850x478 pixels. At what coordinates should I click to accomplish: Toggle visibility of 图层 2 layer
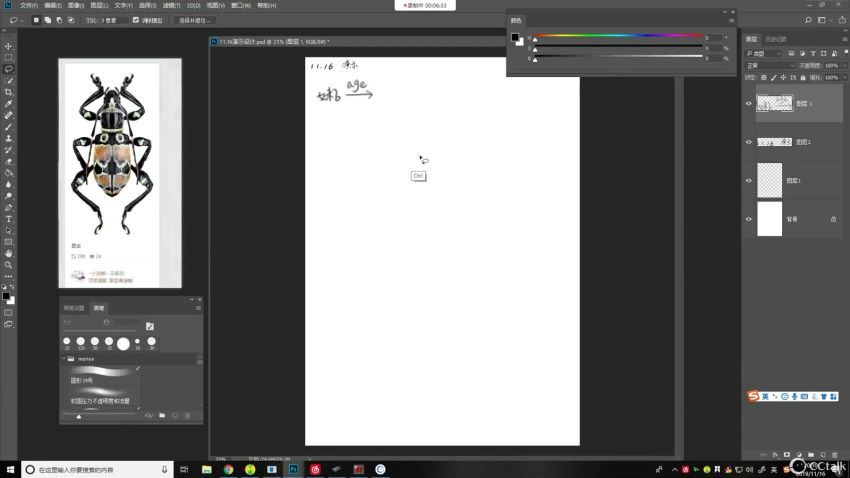[748, 142]
